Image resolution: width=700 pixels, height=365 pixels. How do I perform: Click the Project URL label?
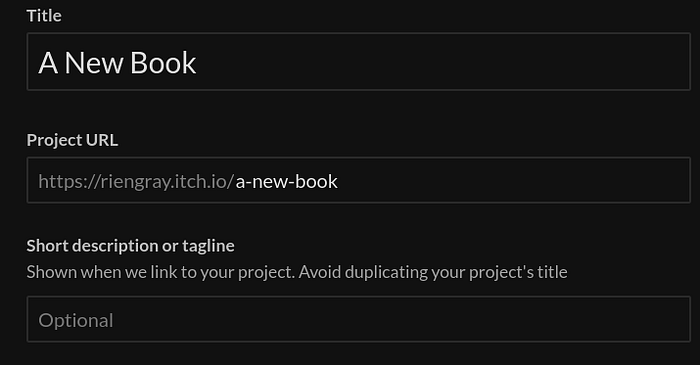pyautogui.click(x=72, y=140)
